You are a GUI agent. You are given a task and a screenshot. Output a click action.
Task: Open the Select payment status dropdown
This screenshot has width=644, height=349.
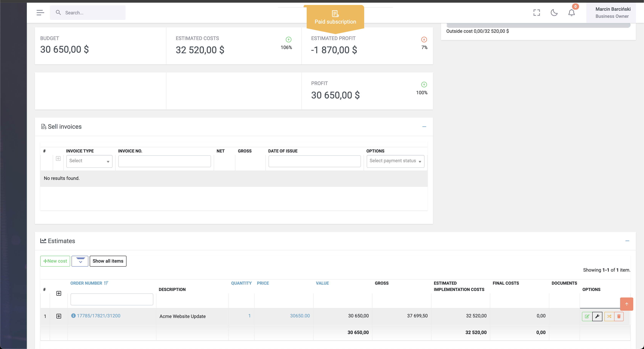[x=395, y=161]
